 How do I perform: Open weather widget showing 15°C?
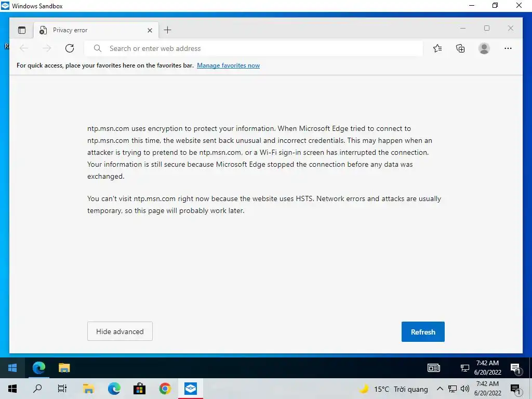tap(394, 389)
